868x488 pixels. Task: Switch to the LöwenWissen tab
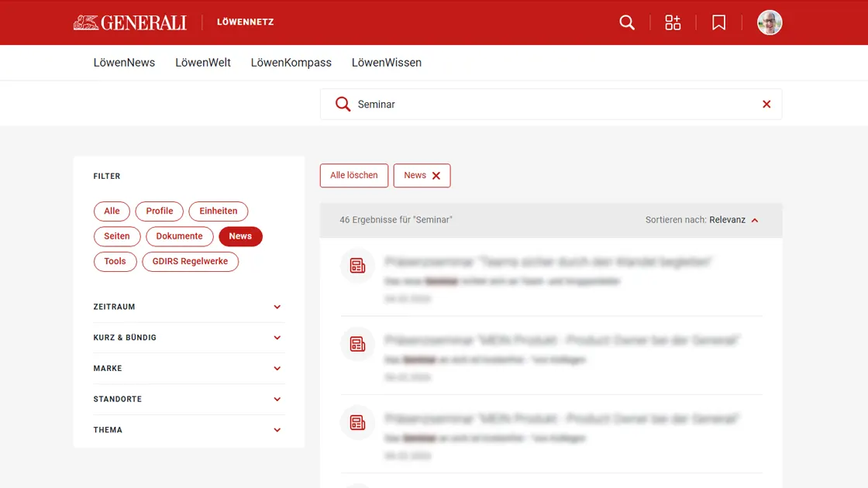[386, 62]
